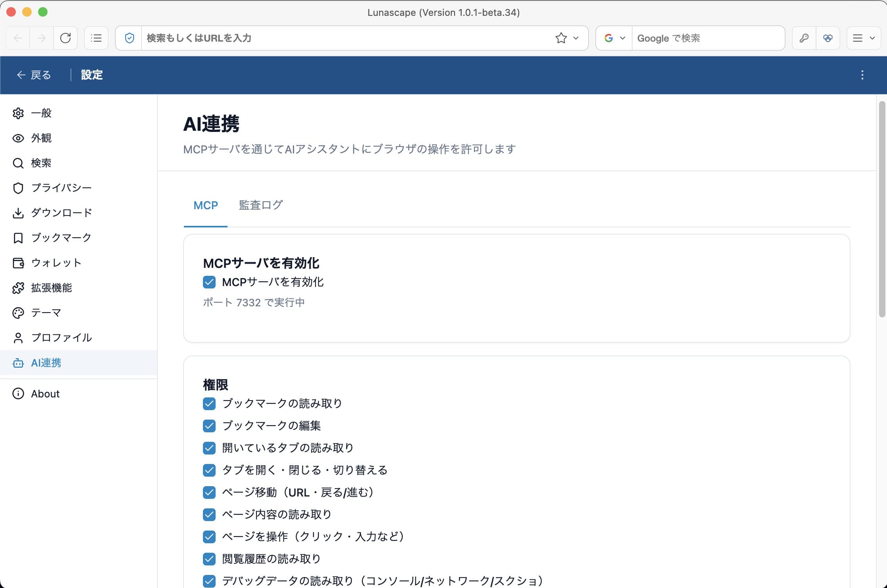Switch to the 監査ログ tab
Screen dimensions: 887x588
(261, 205)
